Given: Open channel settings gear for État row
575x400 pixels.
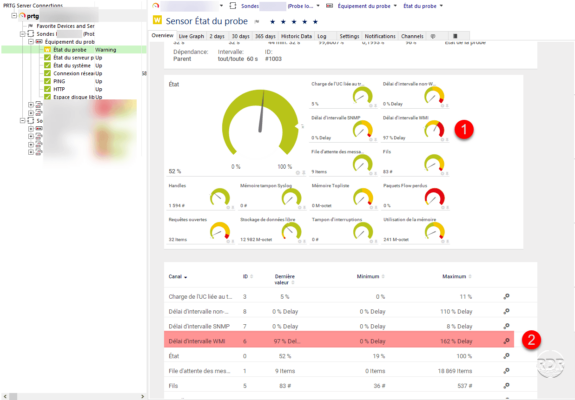Looking at the screenshot, I should click(x=506, y=356).
